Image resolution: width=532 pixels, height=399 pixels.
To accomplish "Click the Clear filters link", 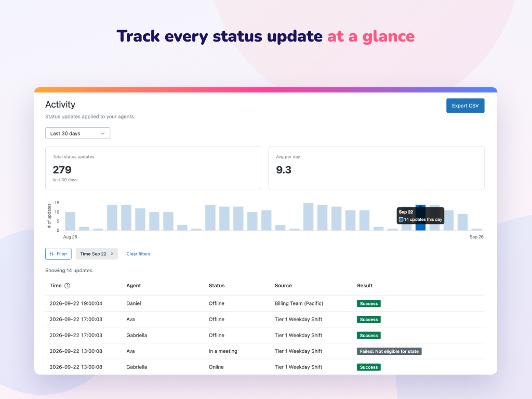I will click(138, 254).
